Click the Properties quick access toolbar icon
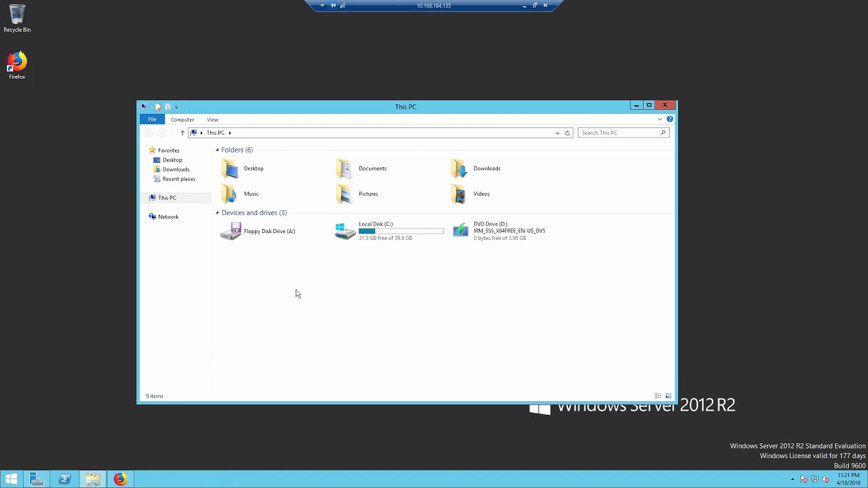This screenshot has height=488, width=868. click(158, 106)
